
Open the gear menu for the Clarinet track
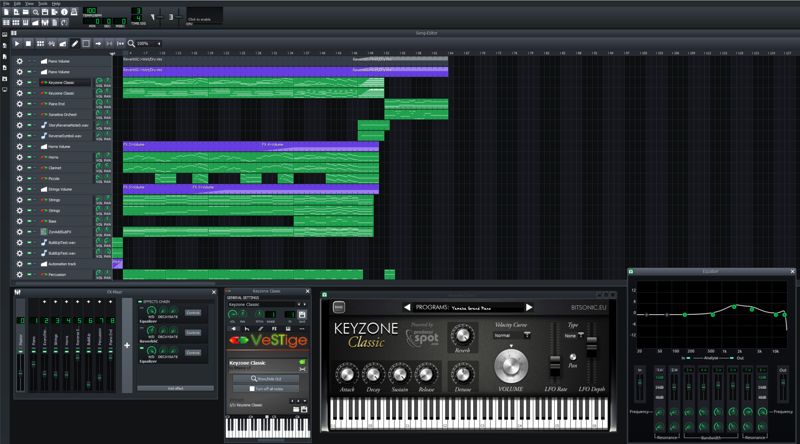coord(19,168)
